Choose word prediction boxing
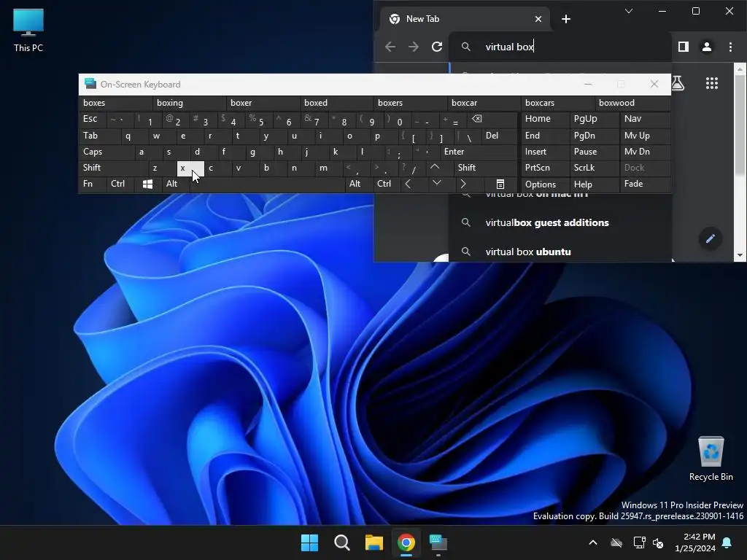This screenshot has height=560, width=747. point(190,103)
